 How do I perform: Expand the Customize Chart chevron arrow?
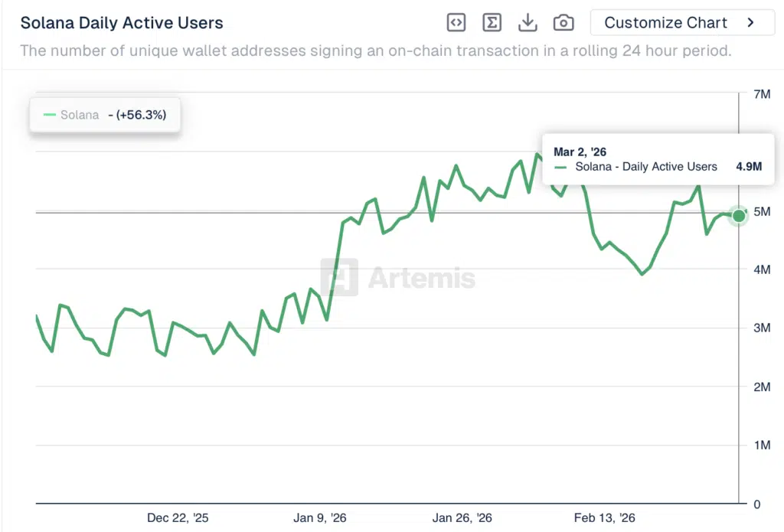750,23
